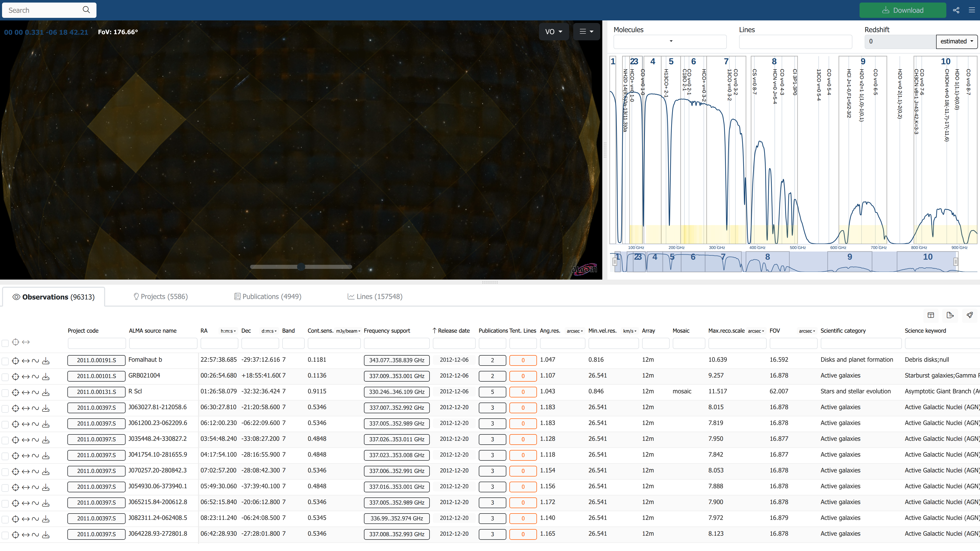The height and width of the screenshot is (551, 980).
Task: Center sky on Fomalhaut b target icon
Action: click(x=15, y=360)
